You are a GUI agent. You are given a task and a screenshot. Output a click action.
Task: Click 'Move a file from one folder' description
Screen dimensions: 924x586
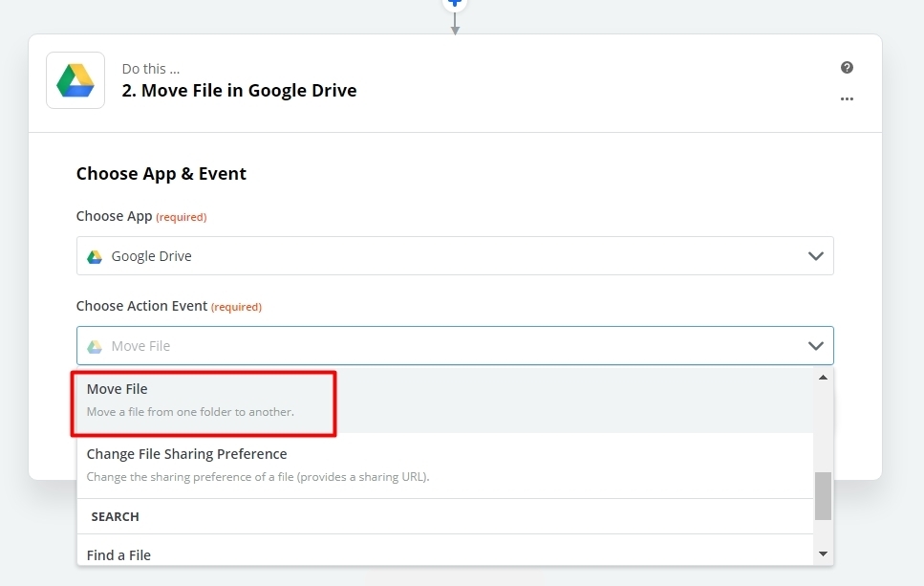point(190,411)
